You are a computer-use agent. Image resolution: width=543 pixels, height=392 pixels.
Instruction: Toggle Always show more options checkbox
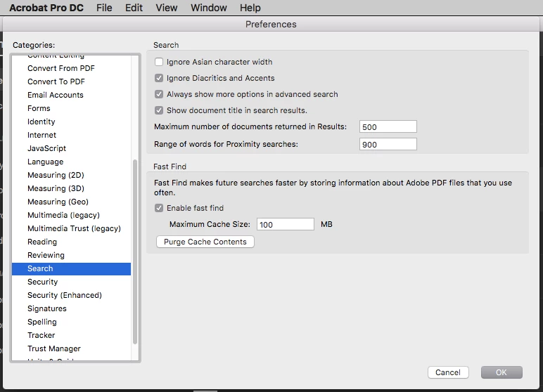pos(159,94)
